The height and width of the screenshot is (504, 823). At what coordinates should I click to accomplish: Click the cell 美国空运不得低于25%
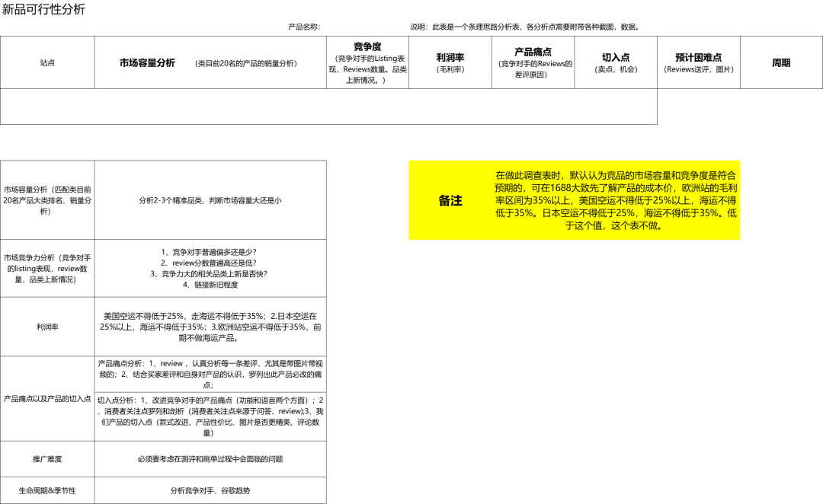210,327
